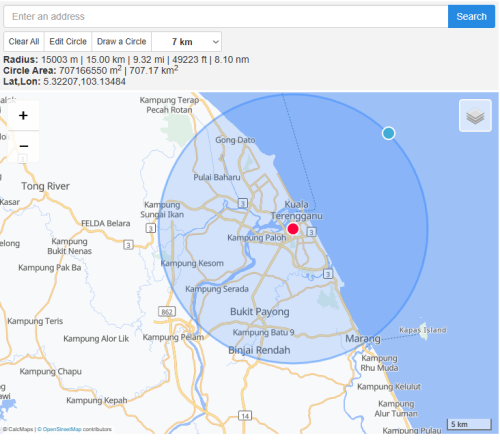Click the CalcMaps attribution text
This screenshot has height=440, width=500.
click(x=19, y=429)
